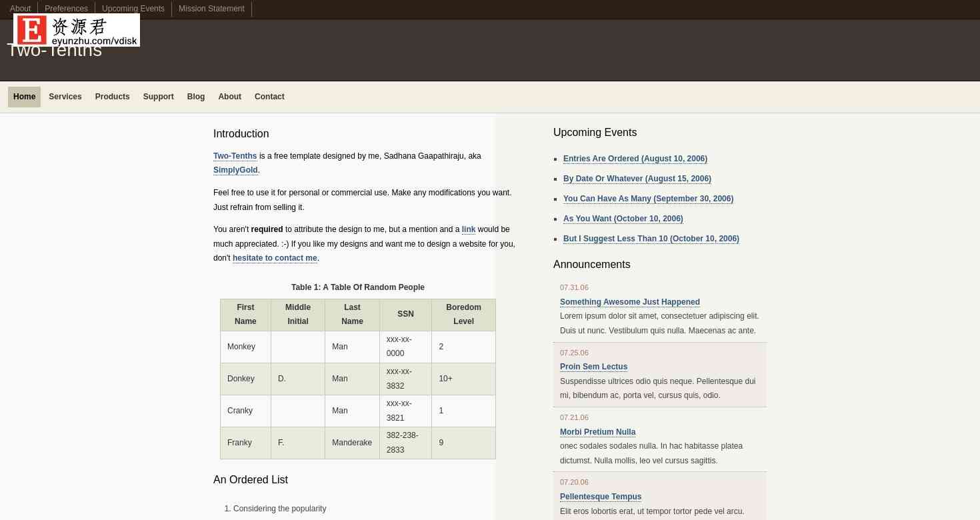This screenshot has height=520, width=980.
Task: Click the 'Monkey' table cell
Action: pos(246,347)
